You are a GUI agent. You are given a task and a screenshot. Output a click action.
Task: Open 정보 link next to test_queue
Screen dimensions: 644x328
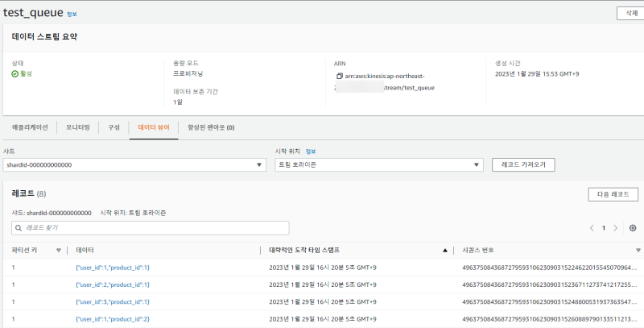(72, 15)
